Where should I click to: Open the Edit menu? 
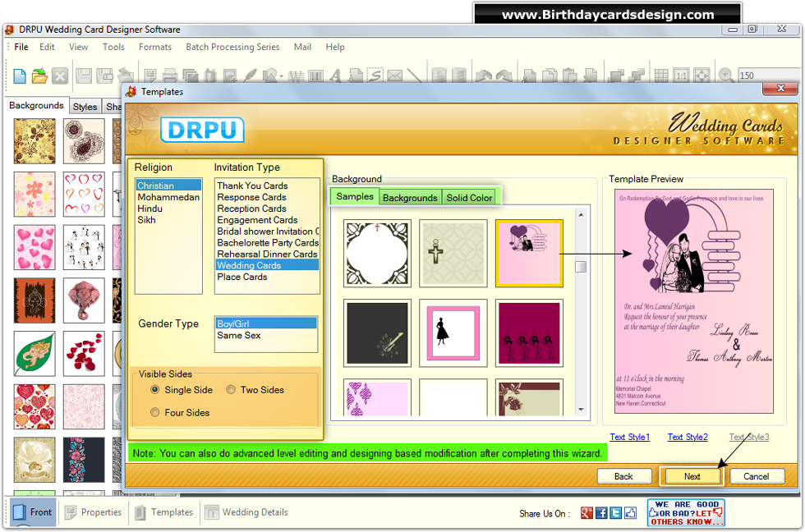click(47, 47)
